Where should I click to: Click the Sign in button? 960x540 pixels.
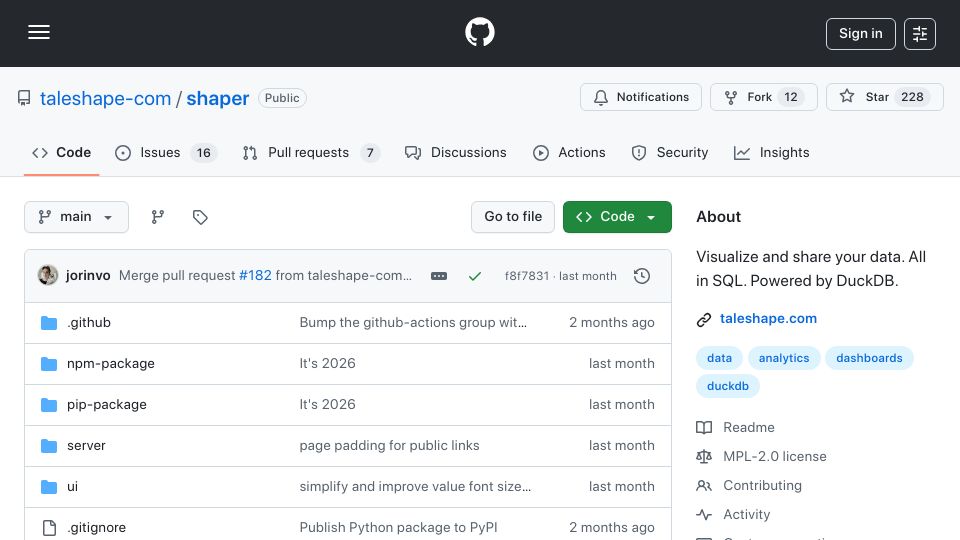click(x=860, y=34)
